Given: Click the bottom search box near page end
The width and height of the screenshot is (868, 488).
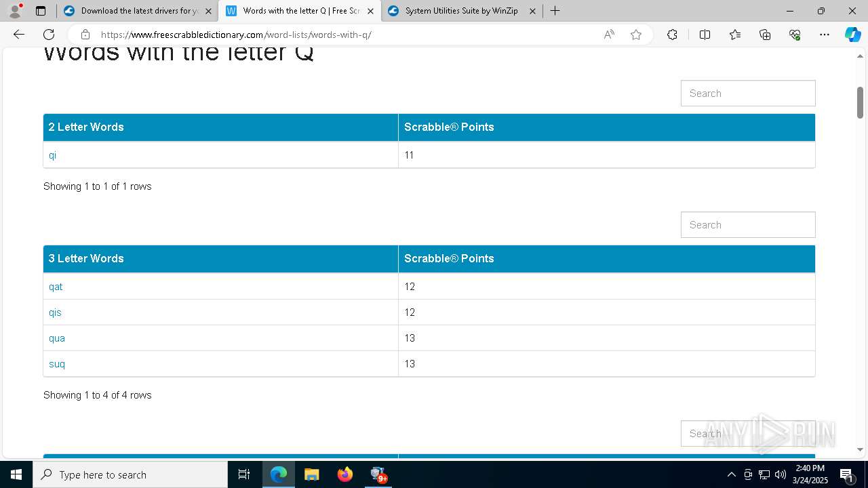Looking at the screenshot, I should coord(748,434).
